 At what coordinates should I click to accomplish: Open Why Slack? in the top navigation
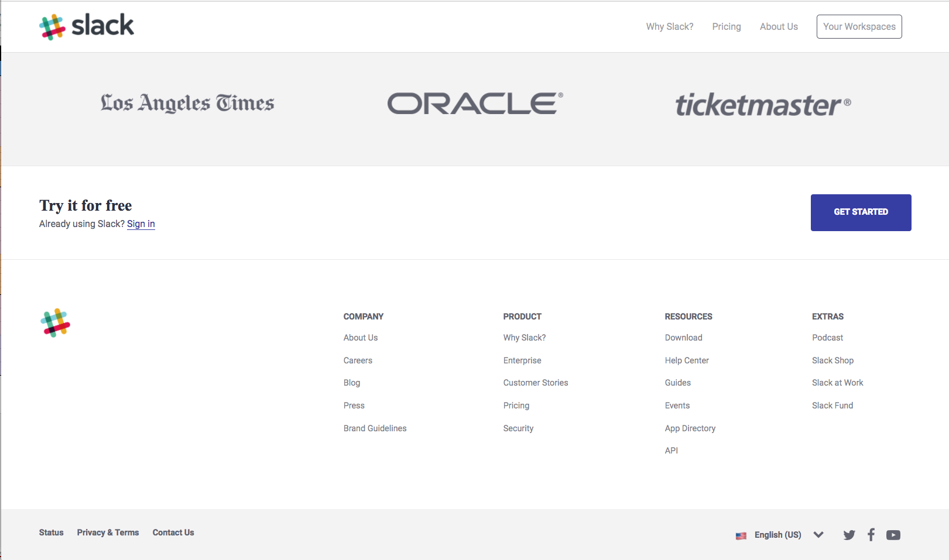point(670,27)
